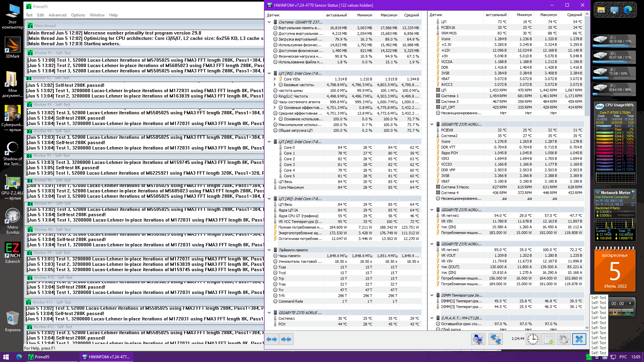Expand the Основное использов... row
The height and width of the screenshot is (362, 644).
click(275, 119)
